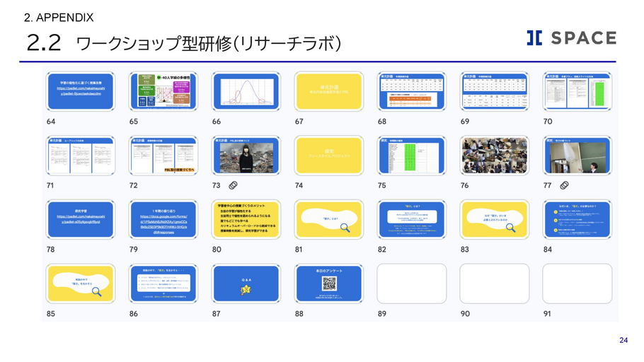644x362 pixels.
Task: Open slide 65 with the colored diversity chart
Action: pyautogui.click(x=157, y=92)
